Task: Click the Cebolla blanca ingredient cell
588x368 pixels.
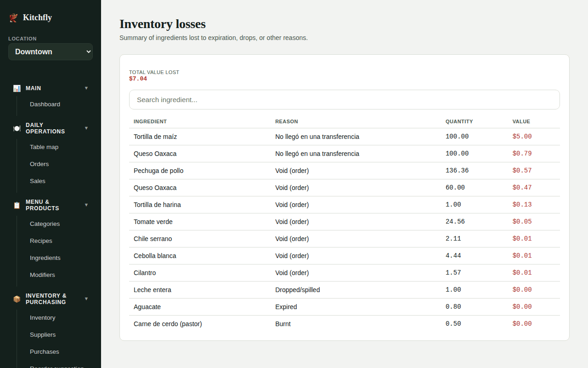Action: click(x=155, y=256)
